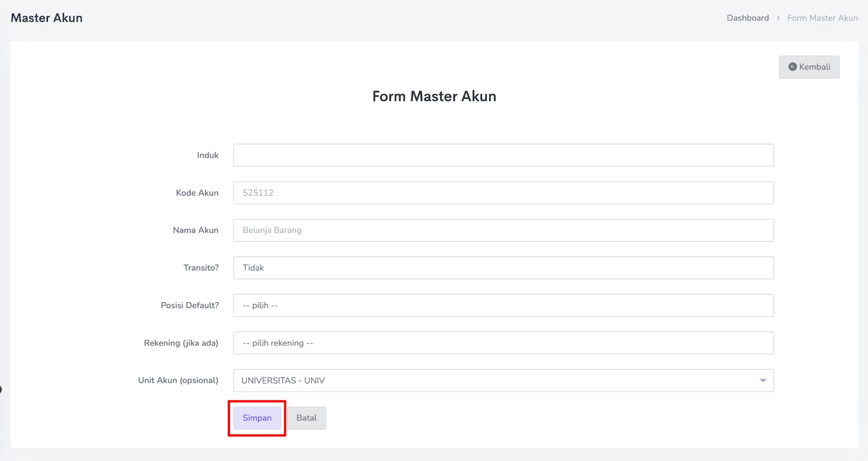Click the Posisi Default? label

pyautogui.click(x=190, y=305)
